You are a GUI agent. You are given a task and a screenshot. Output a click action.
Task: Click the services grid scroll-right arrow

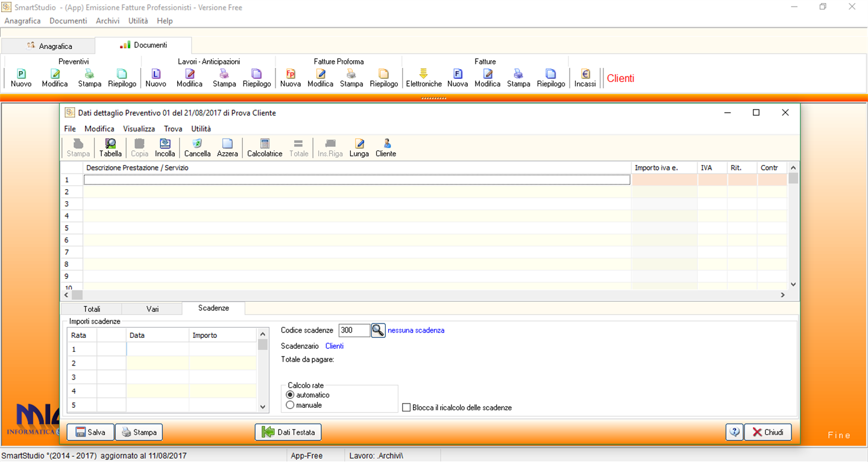[782, 295]
